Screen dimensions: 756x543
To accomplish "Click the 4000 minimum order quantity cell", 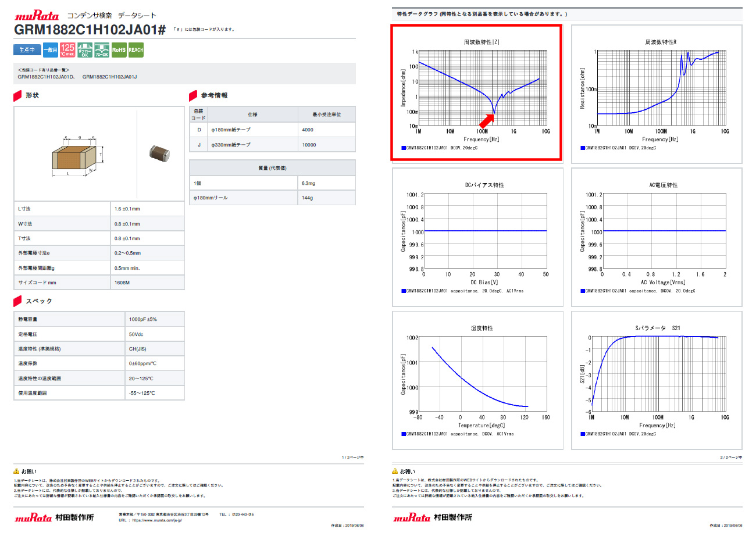I will coord(326,130).
